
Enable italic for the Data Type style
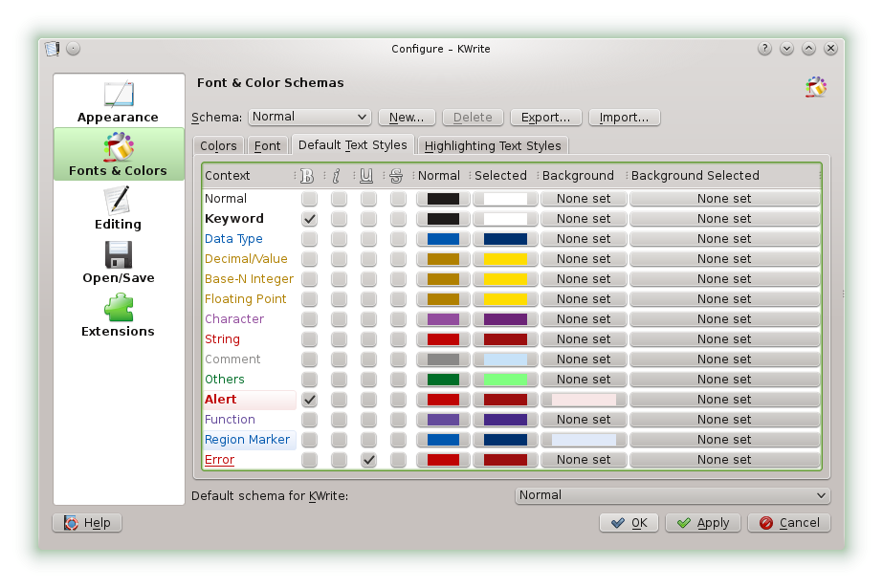pyautogui.click(x=339, y=239)
